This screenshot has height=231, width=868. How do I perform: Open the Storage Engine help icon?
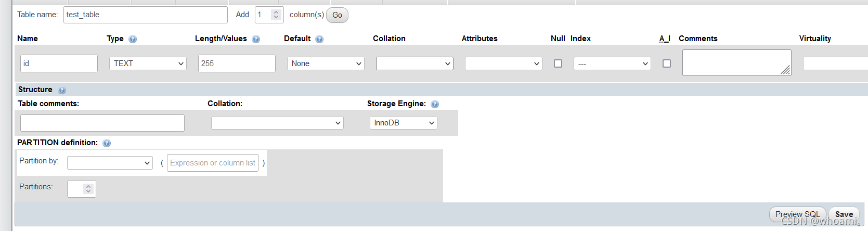[435, 104]
